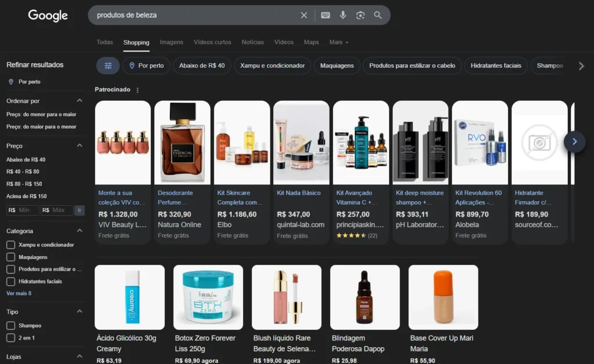Choose Produtos para estilizar o cabelo chip
This screenshot has height=364, width=594.
pos(412,66)
